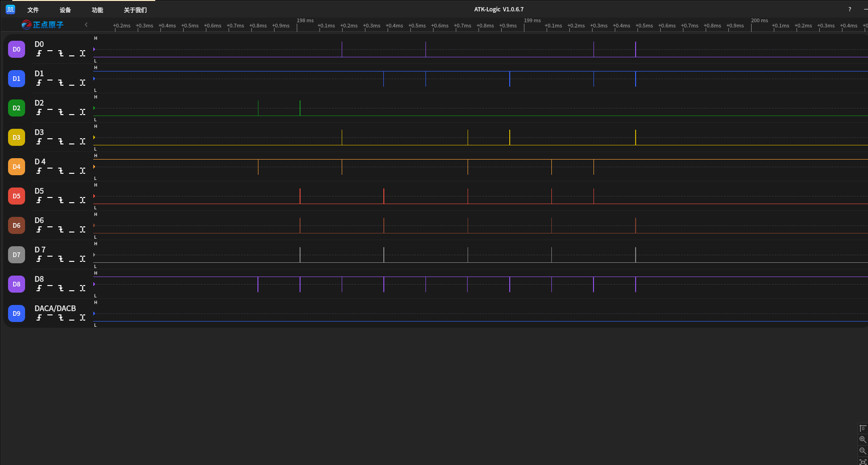This screenshot has width=868, height=465.
Task: Jump to time zero position icon
Action: point(863,428)
